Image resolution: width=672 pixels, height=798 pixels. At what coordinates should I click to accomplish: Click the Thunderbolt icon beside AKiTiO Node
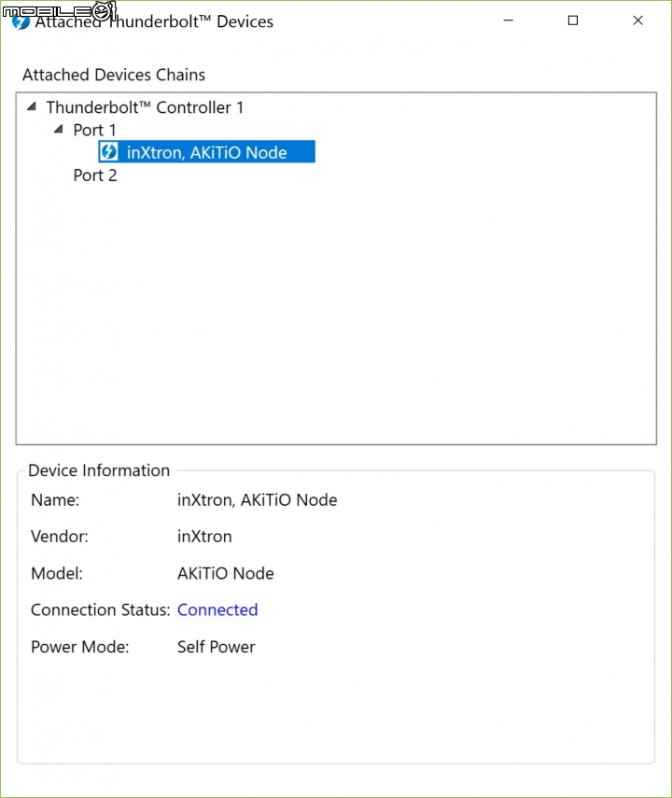(x=108, y=151)
